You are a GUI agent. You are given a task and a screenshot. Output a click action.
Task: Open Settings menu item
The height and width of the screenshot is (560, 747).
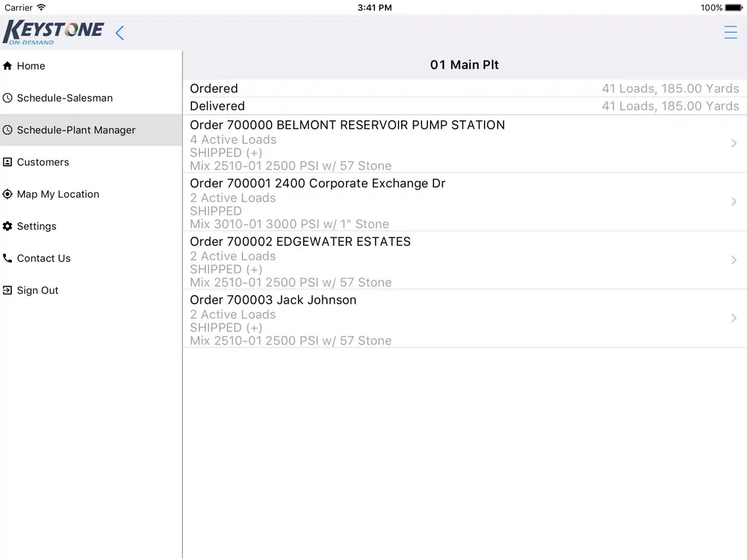(91, 226)
